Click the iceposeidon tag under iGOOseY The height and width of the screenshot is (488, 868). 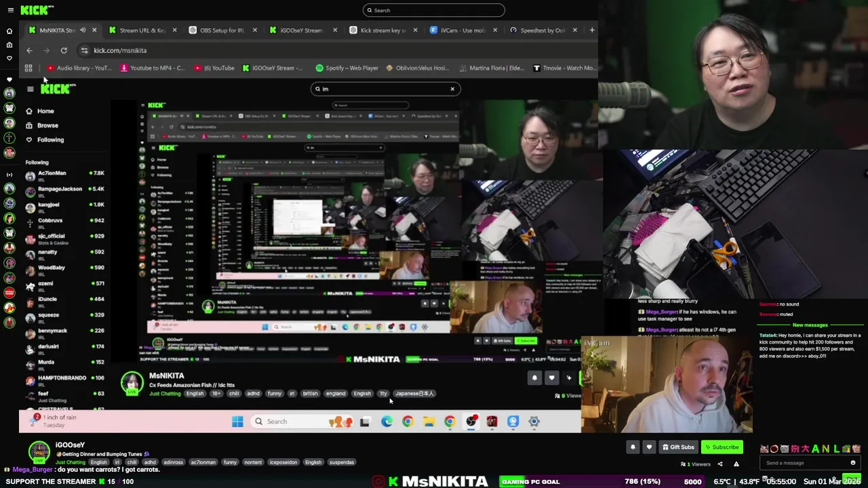point(283,462)
